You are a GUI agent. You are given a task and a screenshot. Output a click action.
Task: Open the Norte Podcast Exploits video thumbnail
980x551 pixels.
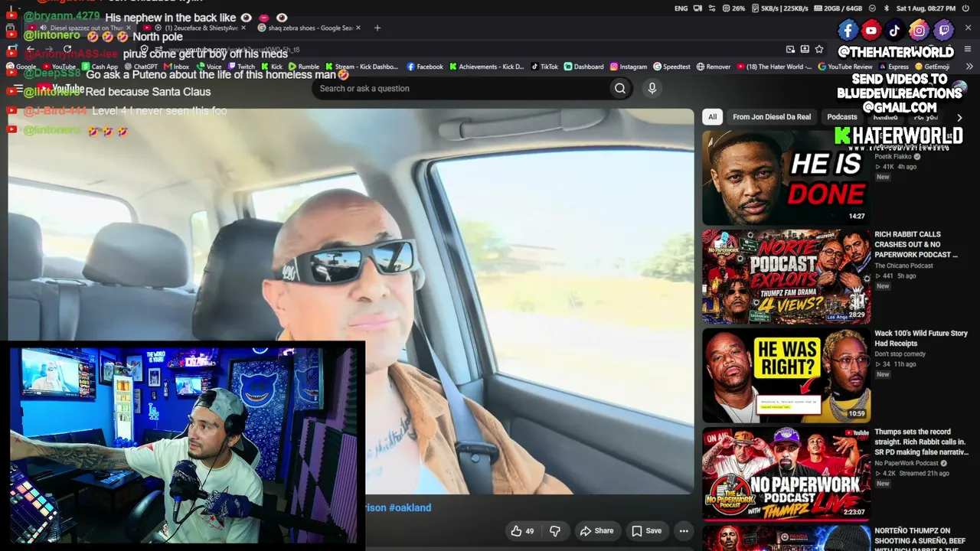tap(786, 277)
